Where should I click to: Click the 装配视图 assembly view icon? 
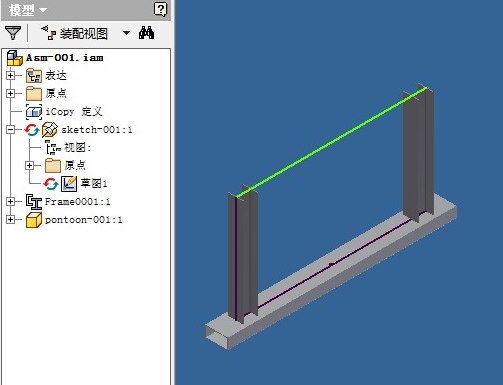point(49,33)
